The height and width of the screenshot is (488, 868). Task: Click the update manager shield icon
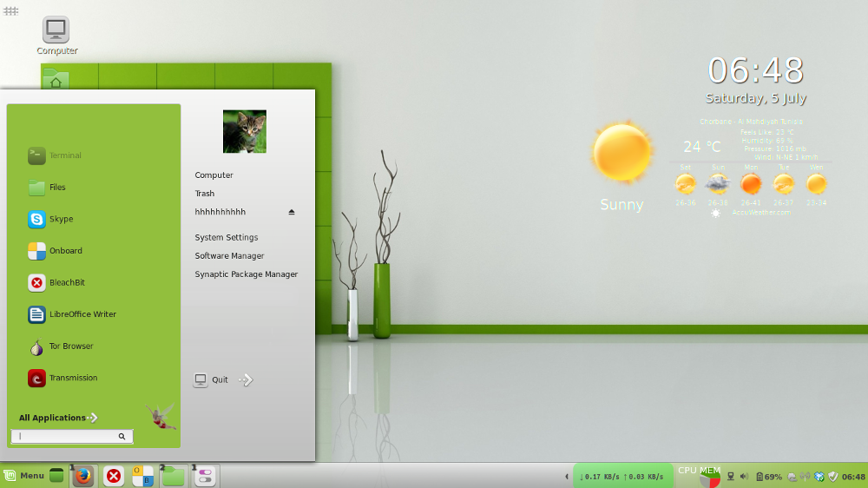click(x=832, y=477)
